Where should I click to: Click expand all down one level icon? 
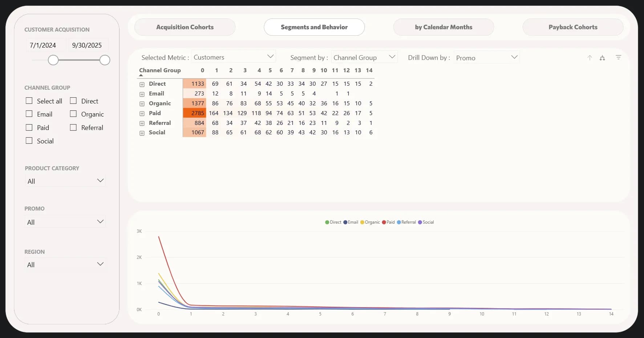[602, 58]
